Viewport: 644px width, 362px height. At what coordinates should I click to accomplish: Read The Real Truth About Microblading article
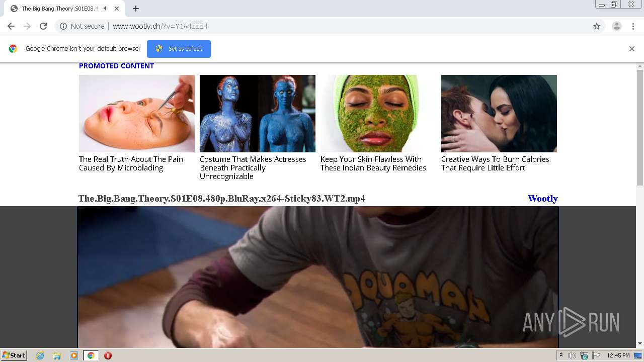131,163
